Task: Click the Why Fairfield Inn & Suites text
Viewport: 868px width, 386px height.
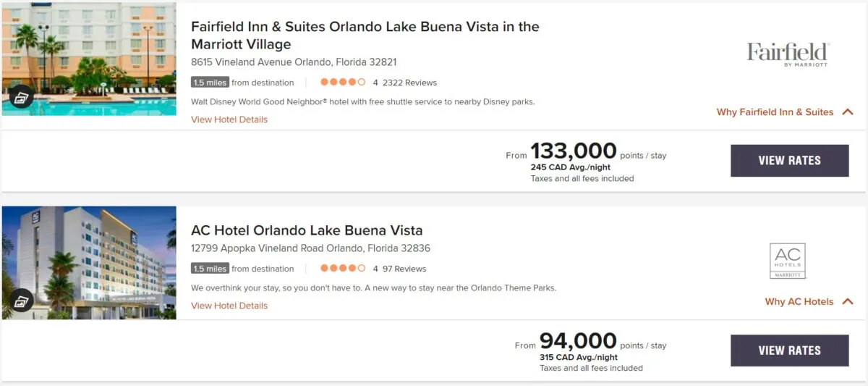Action: 775,112
